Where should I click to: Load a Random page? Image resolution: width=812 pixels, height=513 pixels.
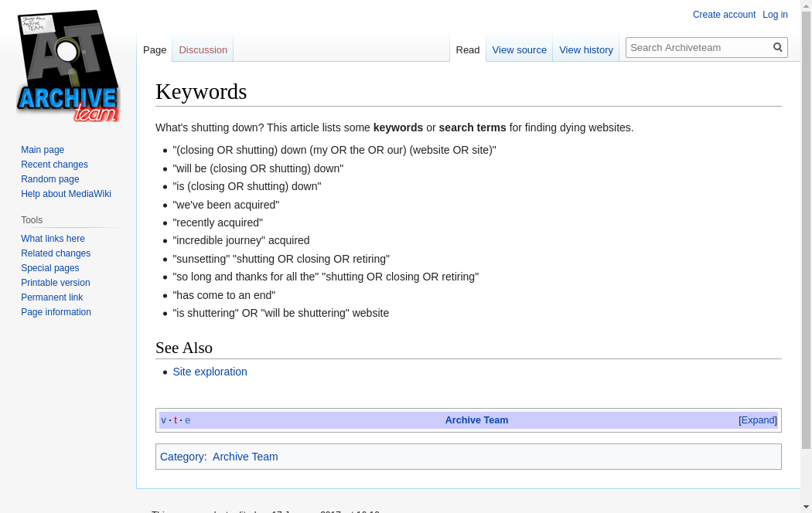pos(49,179)
